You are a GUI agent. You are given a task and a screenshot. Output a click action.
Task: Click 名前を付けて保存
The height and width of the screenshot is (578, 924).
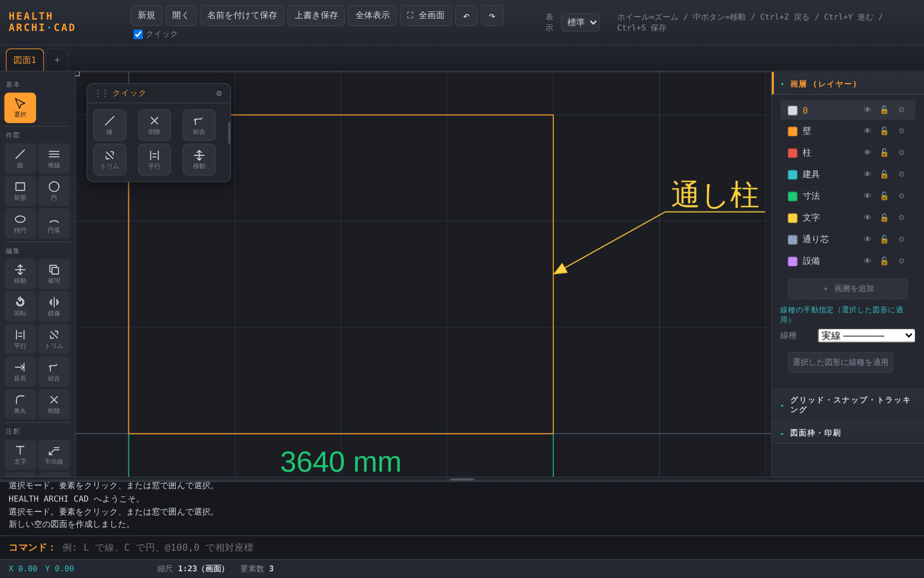tap(242, 15)
